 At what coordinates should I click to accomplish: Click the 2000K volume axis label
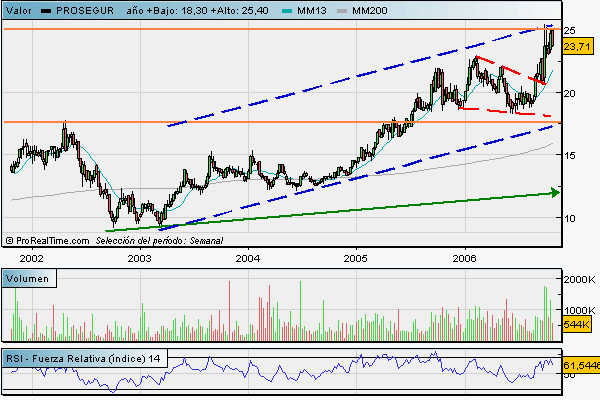click(579, 279)
